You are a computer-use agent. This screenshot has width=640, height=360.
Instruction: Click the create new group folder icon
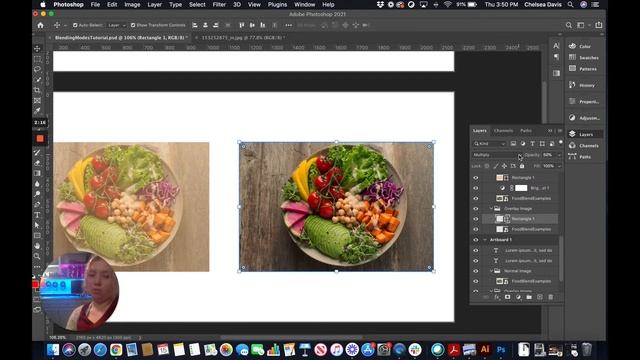(x=529, y=297)
